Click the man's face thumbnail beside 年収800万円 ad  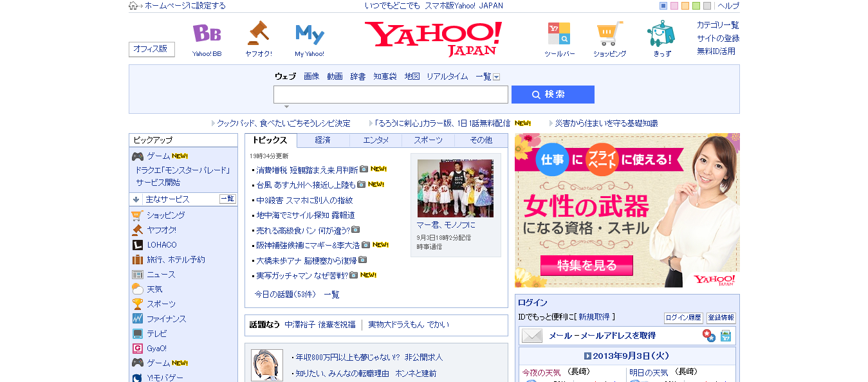coord(266,365)
